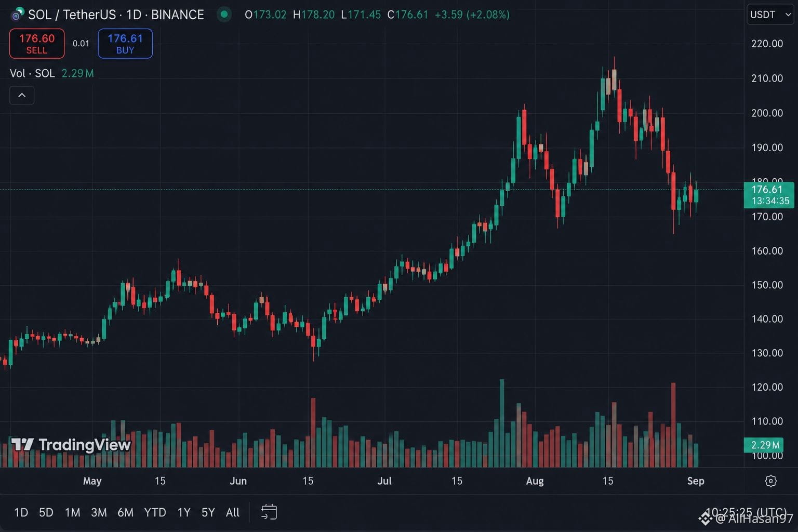The image size is (798, 532).
Task: Click the 2.29 M value beside Vol · SOL
Action: (77, 73)
